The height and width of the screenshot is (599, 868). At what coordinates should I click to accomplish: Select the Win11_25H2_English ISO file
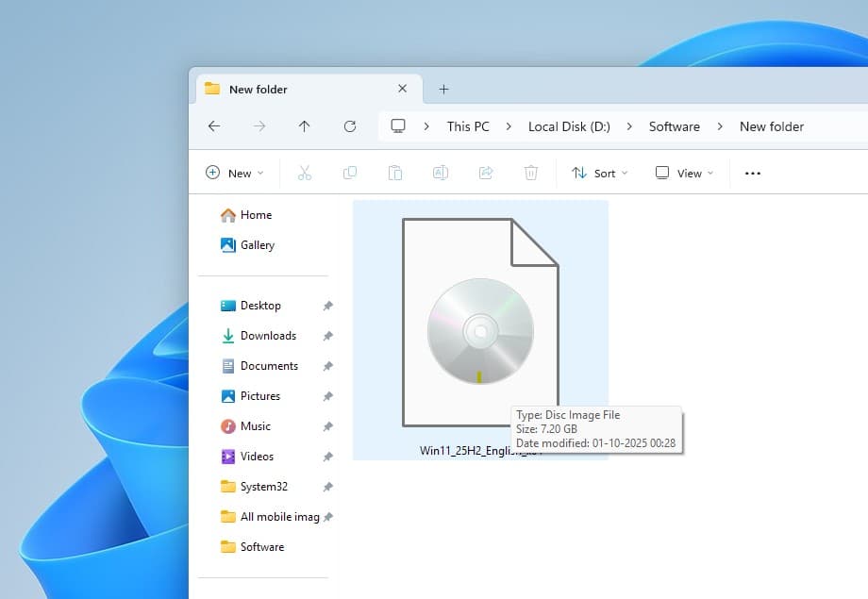pos(479,330)
